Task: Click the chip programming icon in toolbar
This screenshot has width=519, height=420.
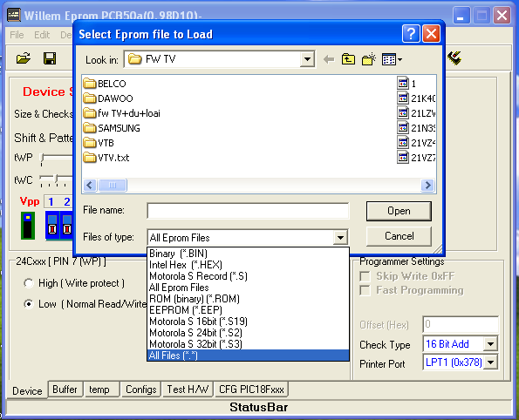Action: (454, 58)
